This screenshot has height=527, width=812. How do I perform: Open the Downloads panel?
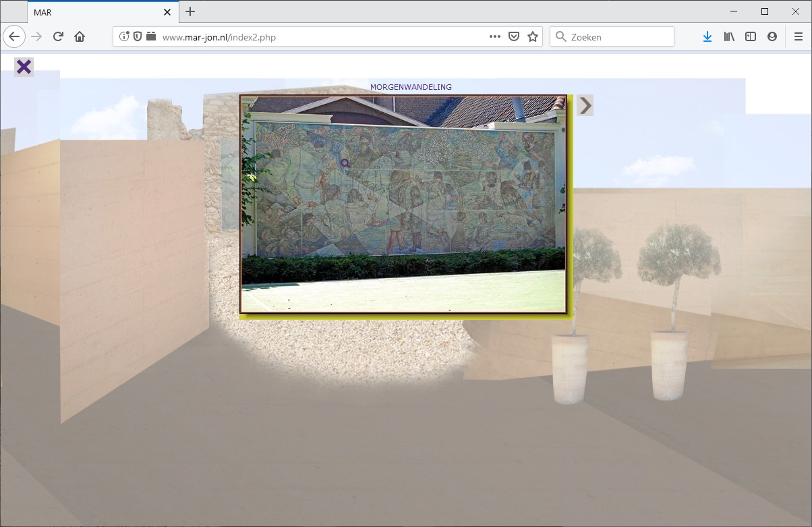[x=707, y=36]
